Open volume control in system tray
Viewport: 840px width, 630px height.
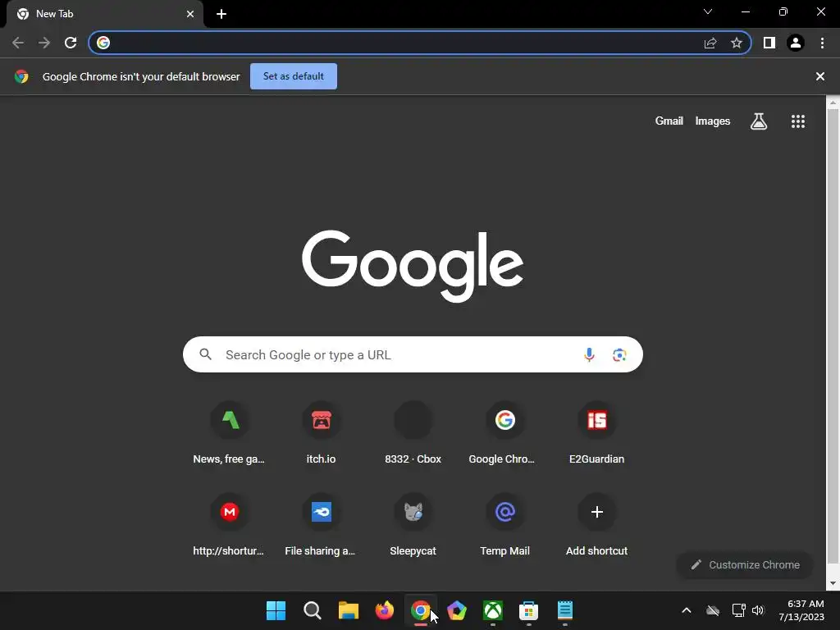pos(758,610)
